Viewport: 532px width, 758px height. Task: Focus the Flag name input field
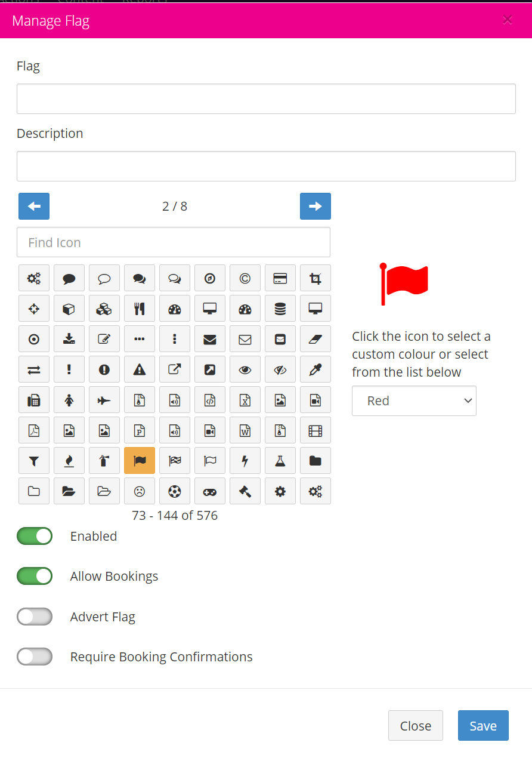pos(266,99)
